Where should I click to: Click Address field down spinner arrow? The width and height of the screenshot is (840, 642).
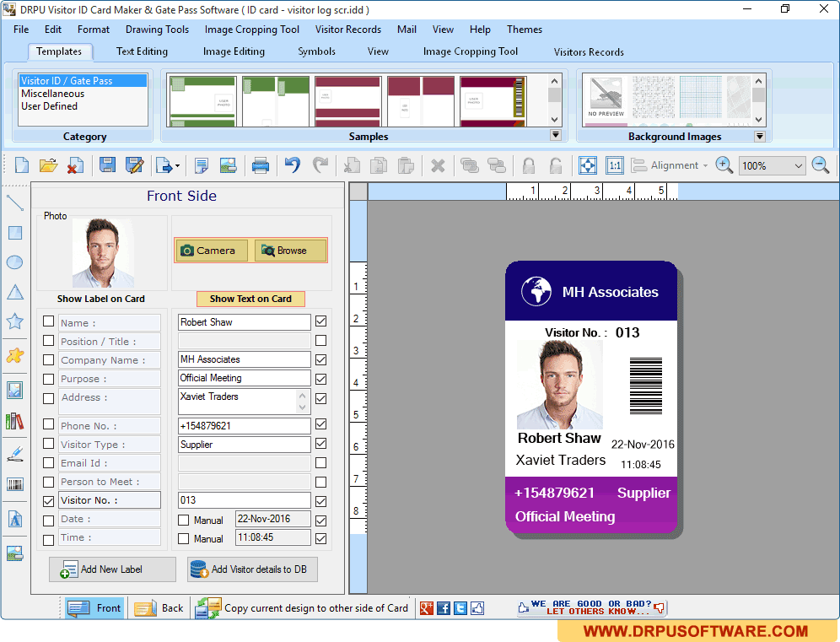[302, 407]
